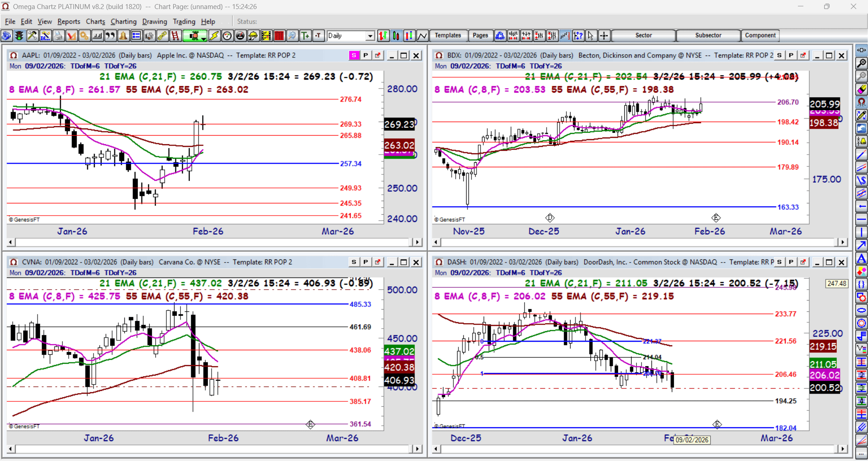Click the 205.99 price label on BDX chart
The image size is (868, 461).
(x=825, y=104)
